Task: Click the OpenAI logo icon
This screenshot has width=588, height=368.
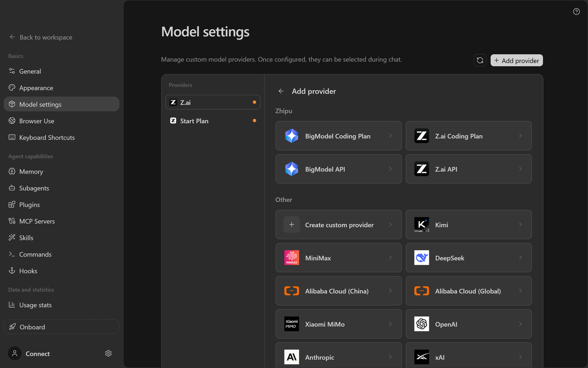Action: [422, 324]
